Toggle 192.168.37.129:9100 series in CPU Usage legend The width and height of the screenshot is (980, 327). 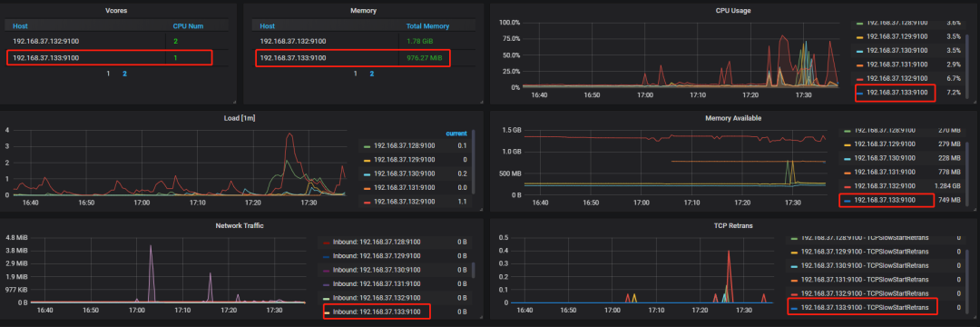pos(897,36)
